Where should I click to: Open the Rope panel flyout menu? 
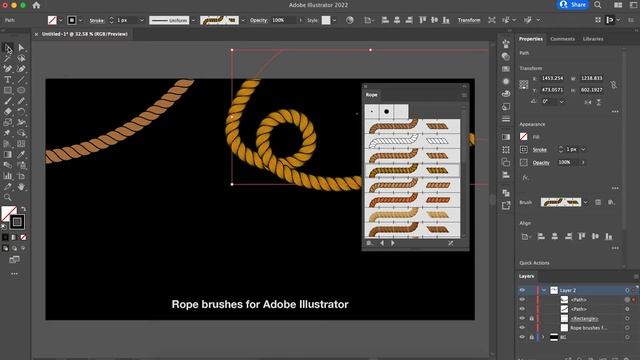(x=464, y=95)
